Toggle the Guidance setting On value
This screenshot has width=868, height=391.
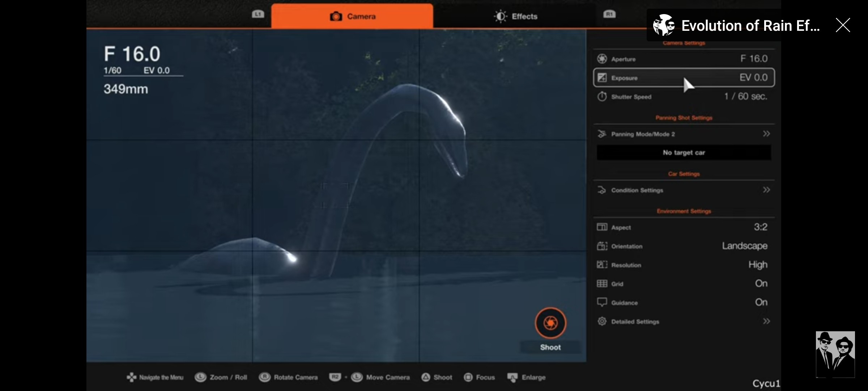pos(761,302)
